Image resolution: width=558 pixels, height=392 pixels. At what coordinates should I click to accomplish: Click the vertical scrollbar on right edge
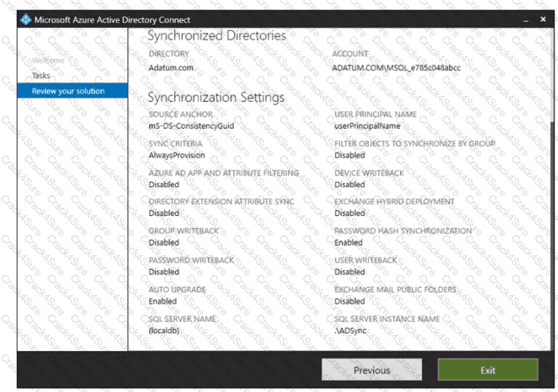point(552,189)
